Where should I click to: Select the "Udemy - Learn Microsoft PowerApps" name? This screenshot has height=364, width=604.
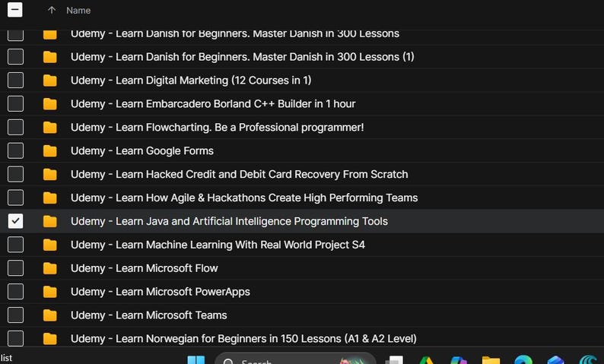click(161, 292)
